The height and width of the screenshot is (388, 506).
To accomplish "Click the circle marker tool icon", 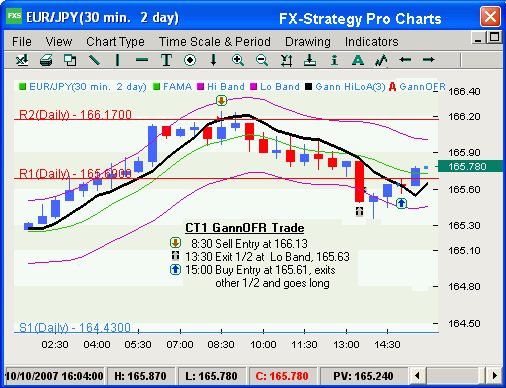I will click(x=190, y=60).
